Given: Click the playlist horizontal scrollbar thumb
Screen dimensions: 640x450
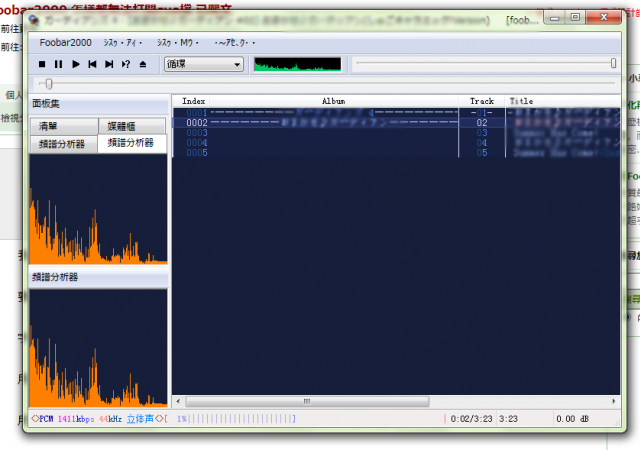Looking at the screenshot, I should (x=307, y=401).
